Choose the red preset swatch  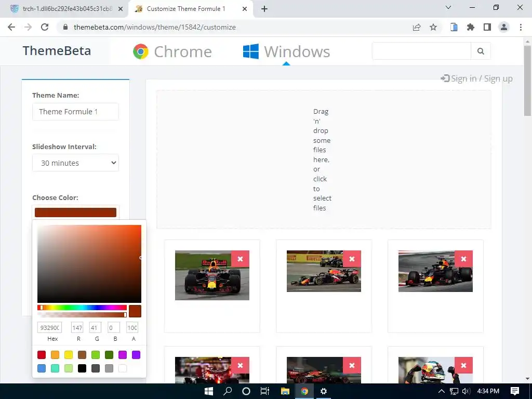tap(42, 355)
